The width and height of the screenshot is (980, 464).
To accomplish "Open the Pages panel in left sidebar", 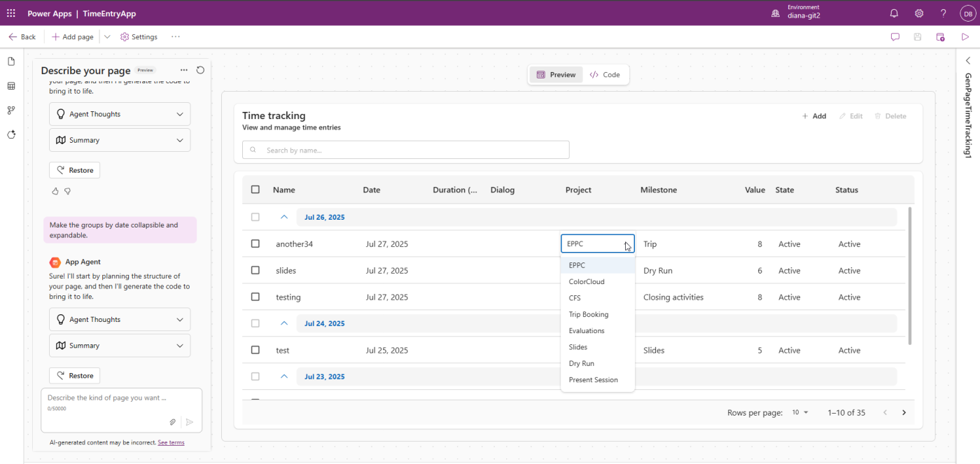I will 10,62.
